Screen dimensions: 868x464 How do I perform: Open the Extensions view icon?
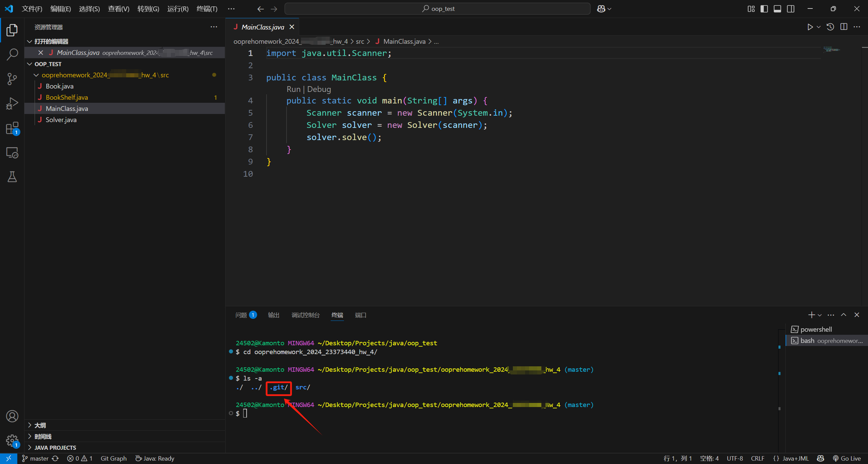pyautogui.click(x=12, y=129)
